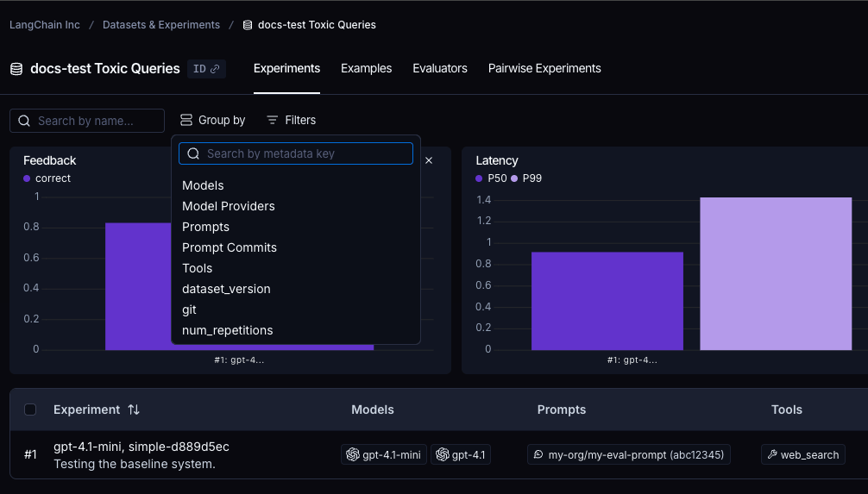Copy the dataset ID link badge
868x494 pixels.
[x=206, y=69]
